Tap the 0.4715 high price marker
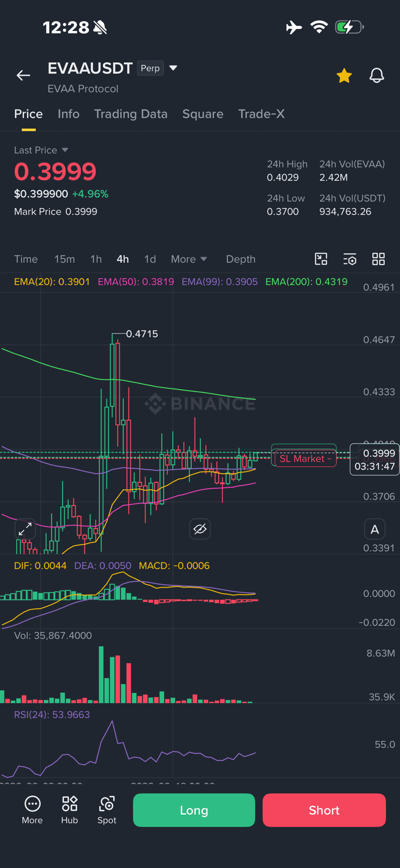The width and height of the screenshot is (400, 868). coord(142,334)
